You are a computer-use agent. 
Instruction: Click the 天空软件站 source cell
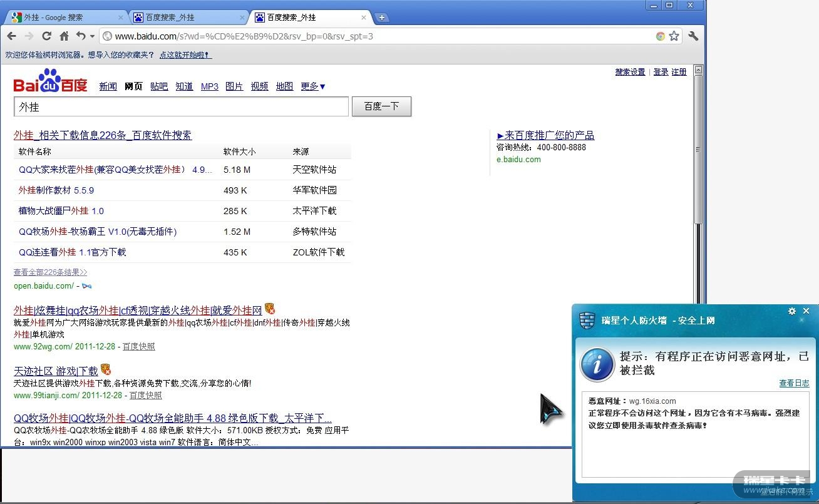(314, 170)
